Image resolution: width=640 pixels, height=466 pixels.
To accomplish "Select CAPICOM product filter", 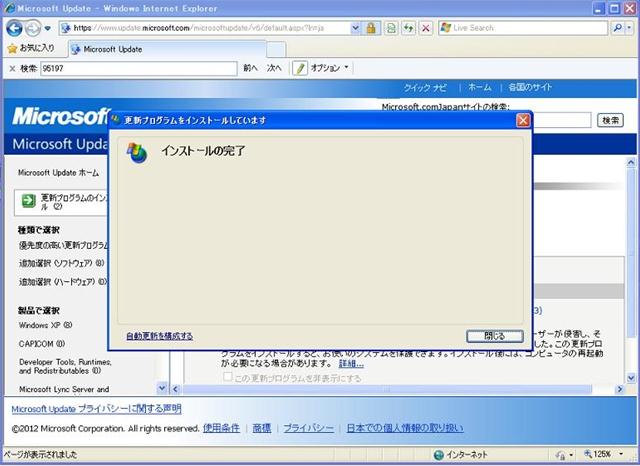I will [42, 344].
